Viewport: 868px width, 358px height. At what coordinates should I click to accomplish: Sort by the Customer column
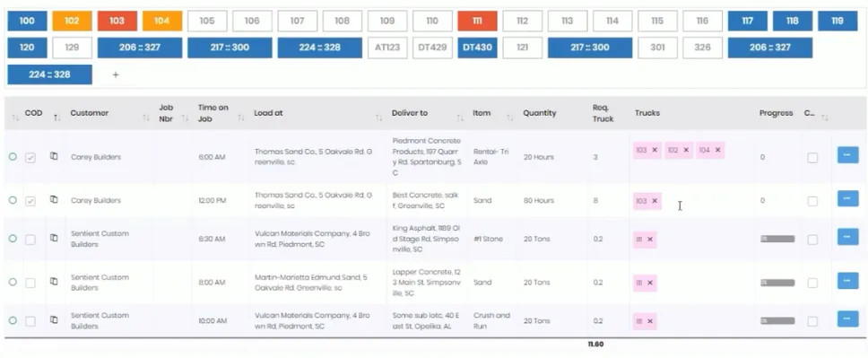146,118
